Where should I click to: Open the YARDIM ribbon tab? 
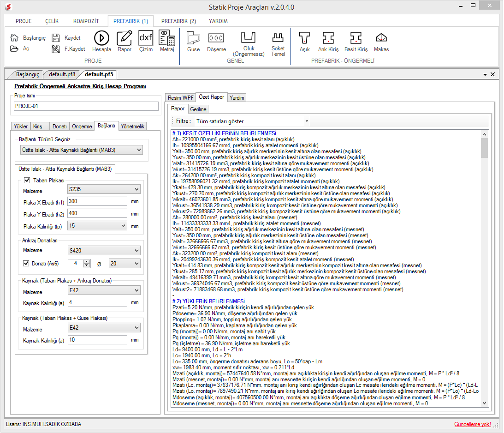pos(218,21)
